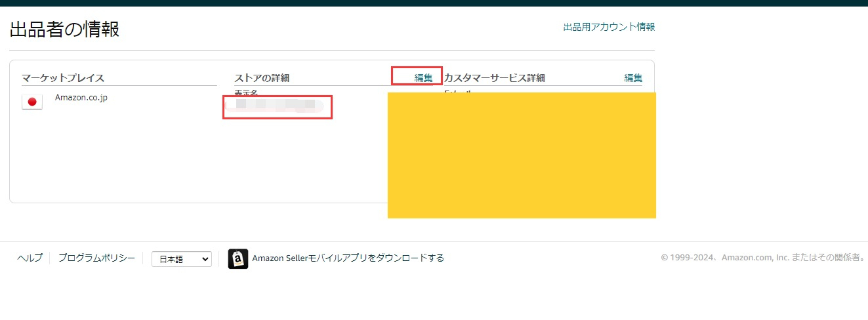Click the カスタマーサービス詳細 section header

(495, 78)
